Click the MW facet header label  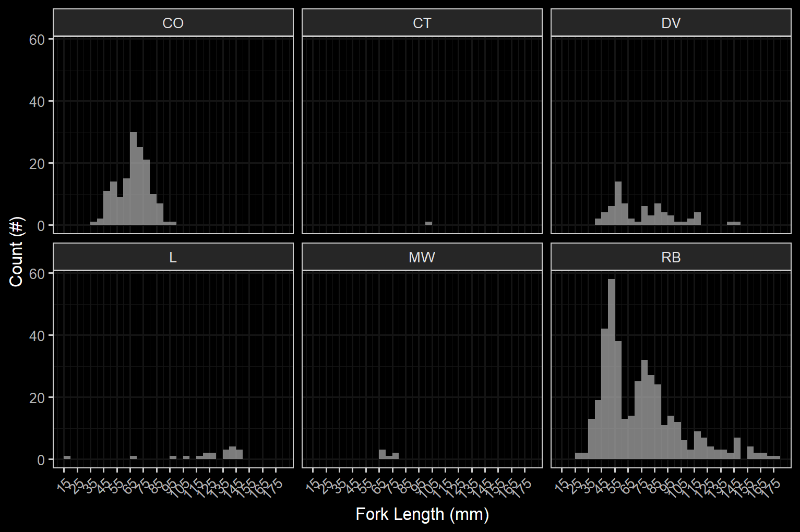tap(422, 258)
